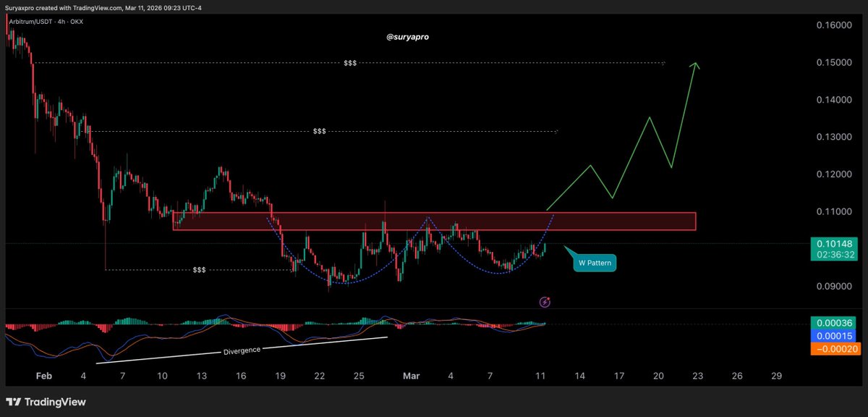Click the 26 date label on time axis

coord(737,376)
